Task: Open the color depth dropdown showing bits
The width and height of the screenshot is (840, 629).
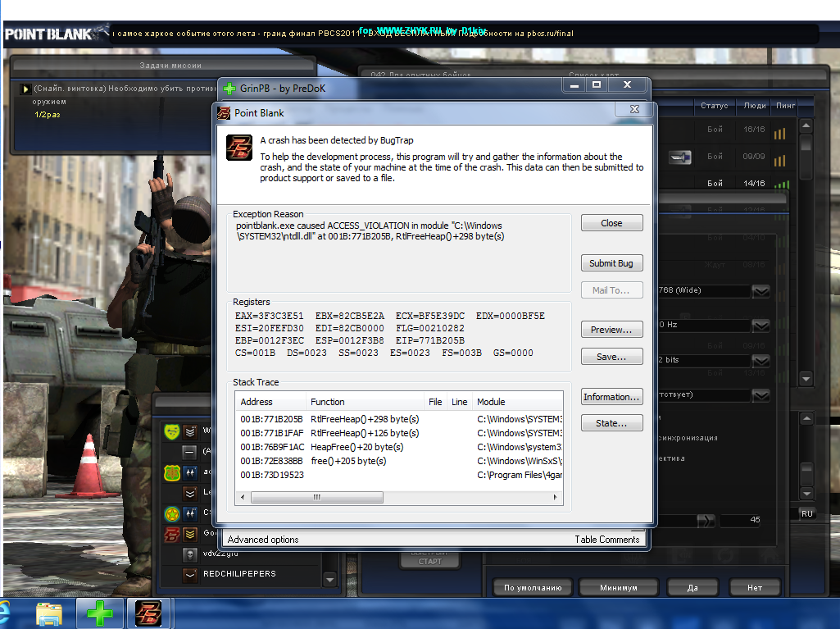Action: [761, 360]
